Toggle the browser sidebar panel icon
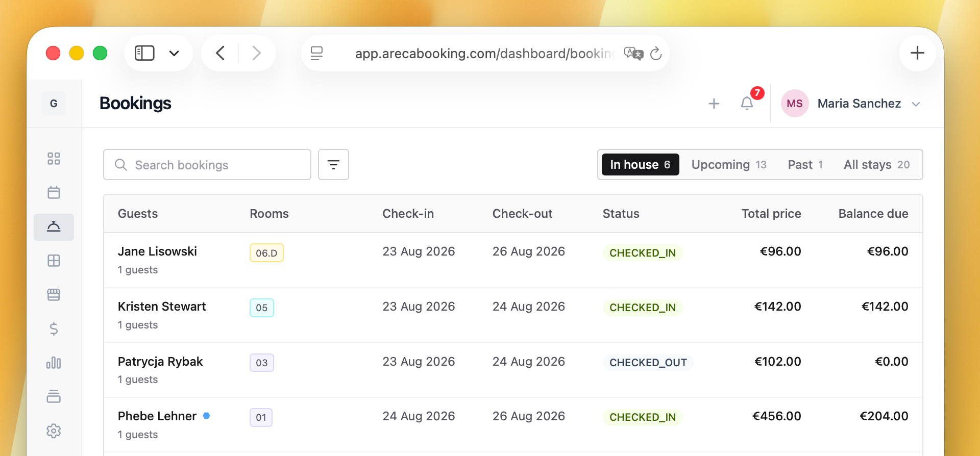 coord(144,53)
